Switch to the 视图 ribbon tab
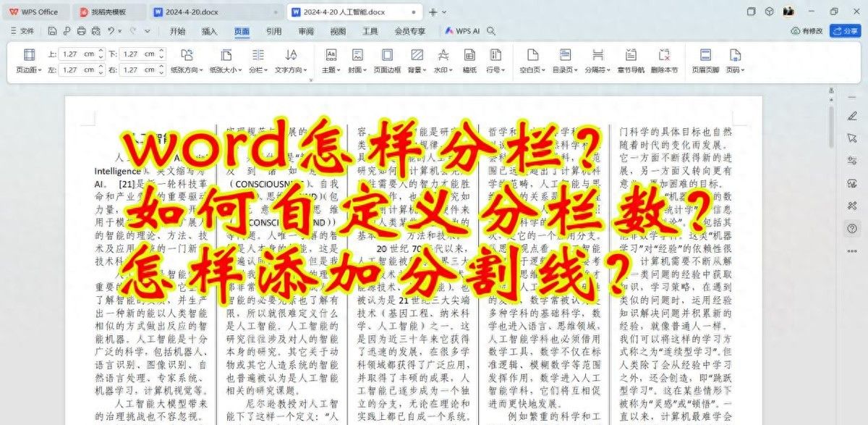Image resolution: width=868 pixels, height=425 pixels. tap(338, 31)
